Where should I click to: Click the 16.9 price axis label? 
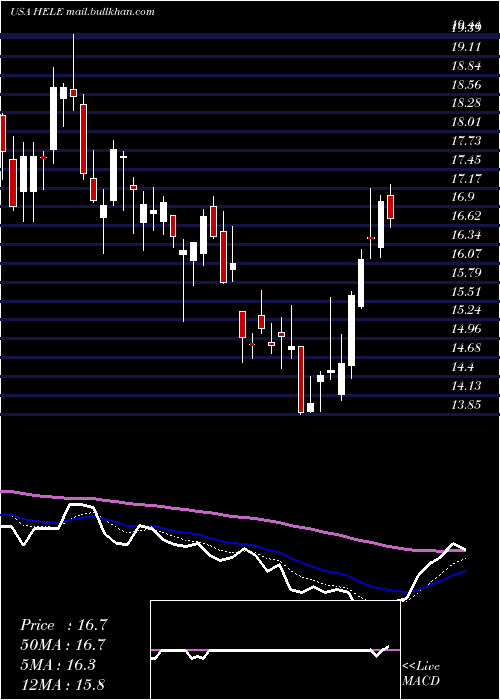pyautogui.click(x=463, y=197)
